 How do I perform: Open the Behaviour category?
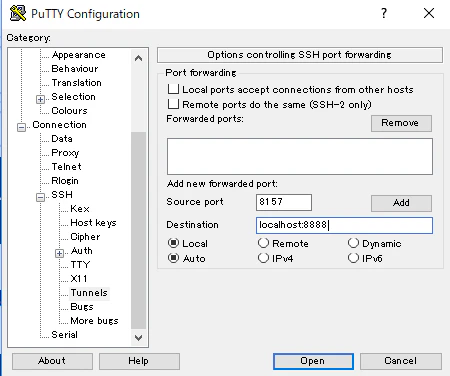coord(75,69)
